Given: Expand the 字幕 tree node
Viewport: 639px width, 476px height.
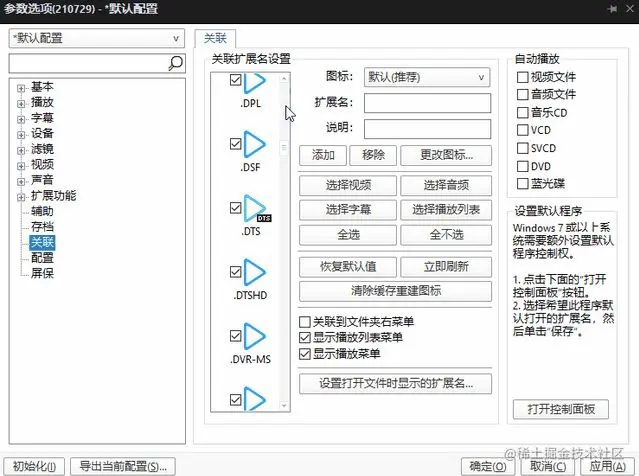Looking at the screenshot, I should tap(21, 119).
